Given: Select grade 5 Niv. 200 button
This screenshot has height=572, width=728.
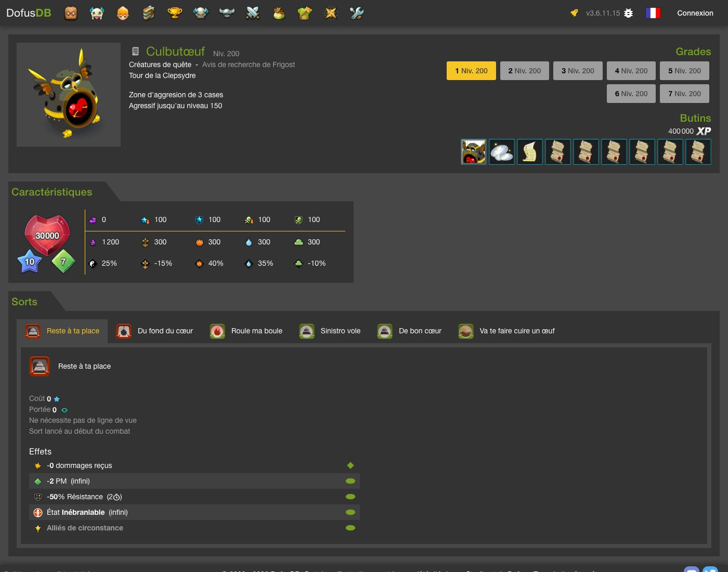Looking at the screenshot, I should (684, 71).
